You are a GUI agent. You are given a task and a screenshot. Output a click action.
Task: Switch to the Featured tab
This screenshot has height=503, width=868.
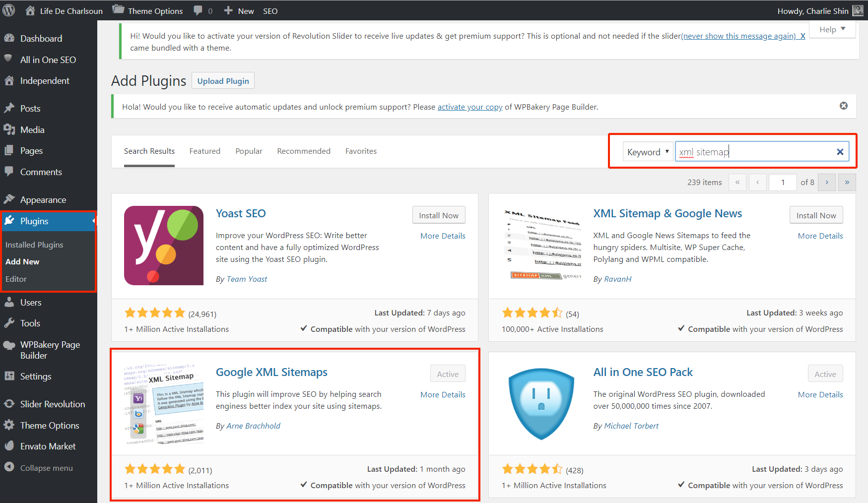pos(205,151)
